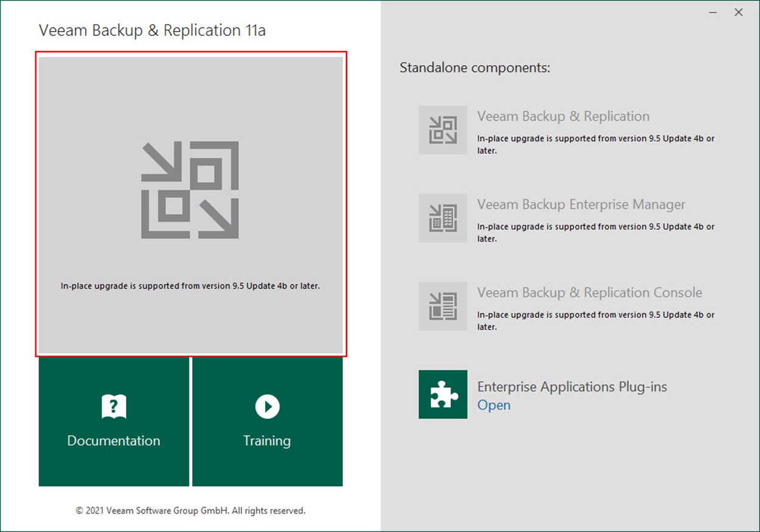Click the Documentation book icon
Screen dimensions: 760x532
(114, 406)
